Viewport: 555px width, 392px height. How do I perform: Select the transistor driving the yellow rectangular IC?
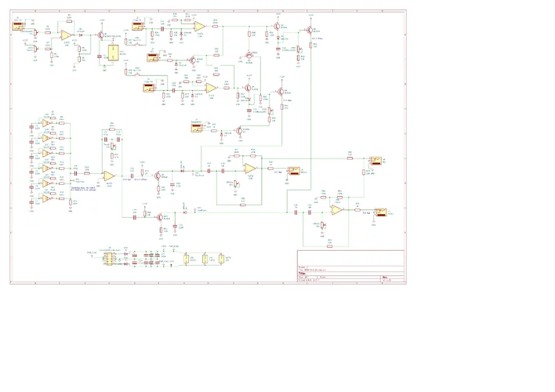point(100,35)
